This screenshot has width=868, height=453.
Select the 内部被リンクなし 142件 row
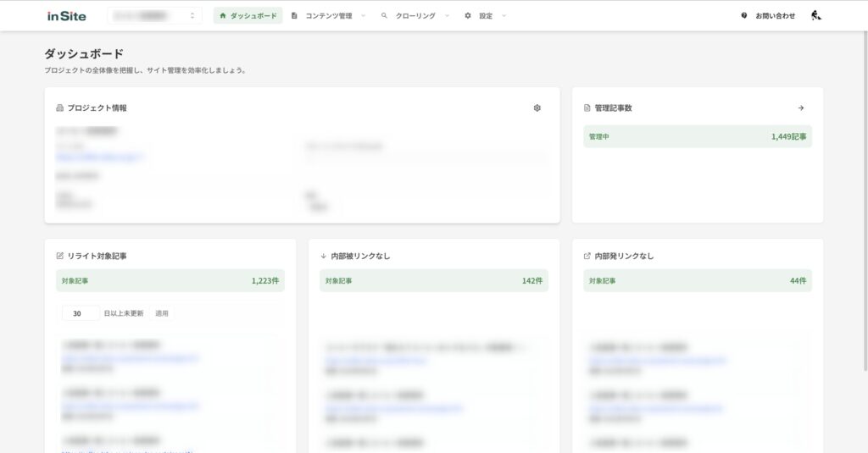[434, 280]
